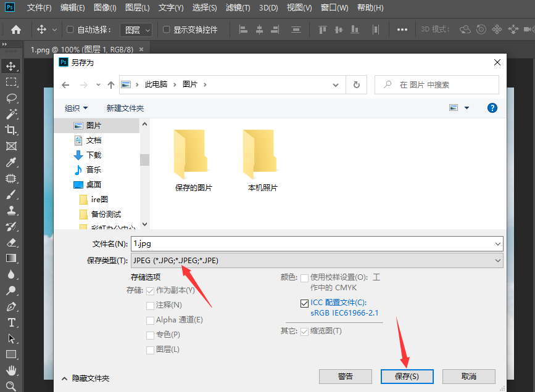This screenshot has height=392, width=535.
Task: Open the 文件名 input history dropdown
Action: coord(497,243)
